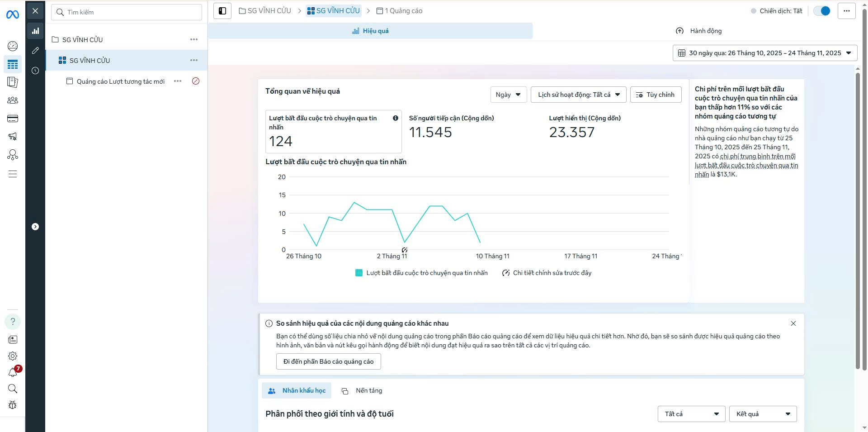Open the pencil edit icon in side panel

35,51
